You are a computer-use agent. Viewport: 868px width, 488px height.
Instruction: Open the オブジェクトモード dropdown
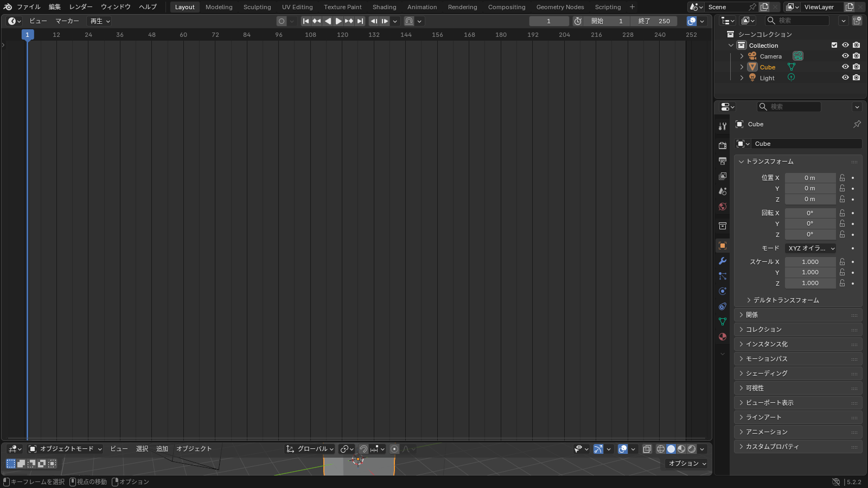[65, 449]
